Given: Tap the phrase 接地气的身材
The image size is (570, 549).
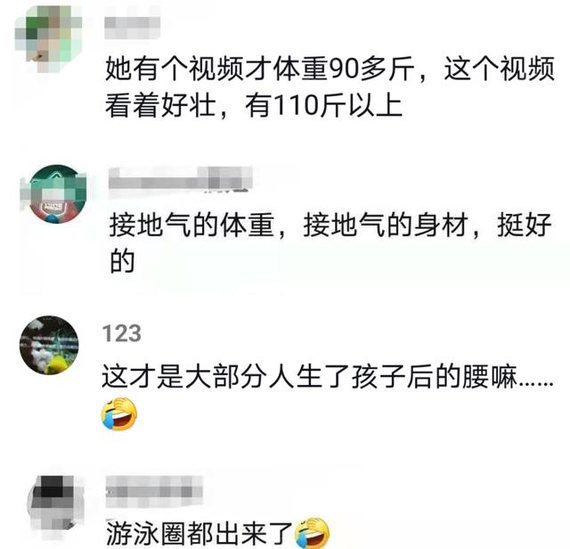Looking at the screenshot, I should tap(385, 225).
